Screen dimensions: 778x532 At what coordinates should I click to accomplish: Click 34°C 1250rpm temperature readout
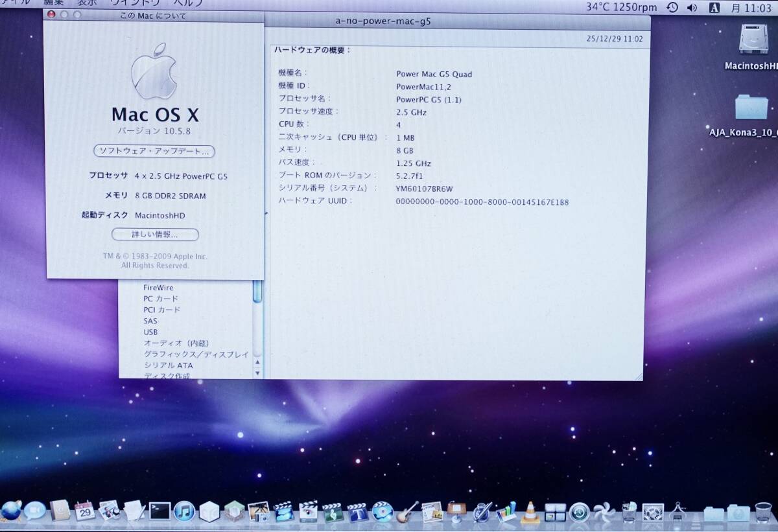(621, 7)
